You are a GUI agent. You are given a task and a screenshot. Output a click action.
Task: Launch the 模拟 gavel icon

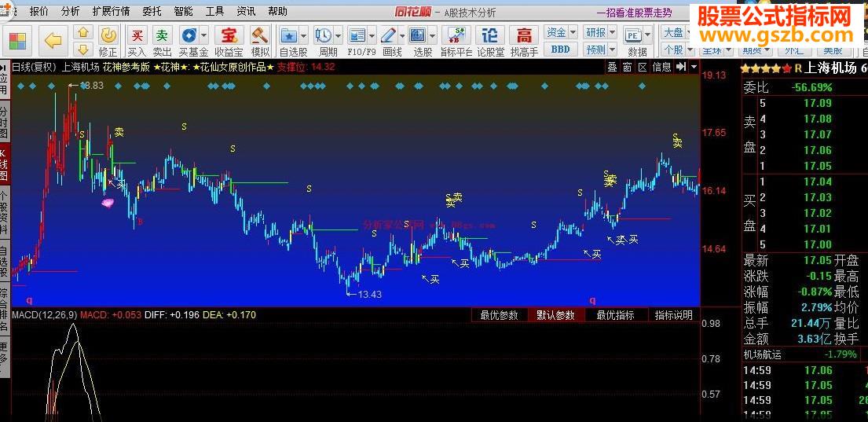(259, 36)
